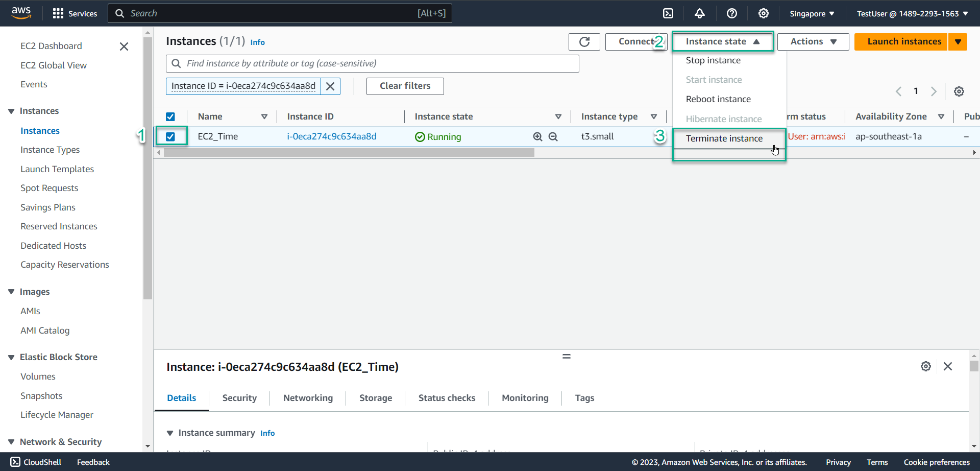Refresh the instances list
This screenshot has width=980, height=471.
584,42
